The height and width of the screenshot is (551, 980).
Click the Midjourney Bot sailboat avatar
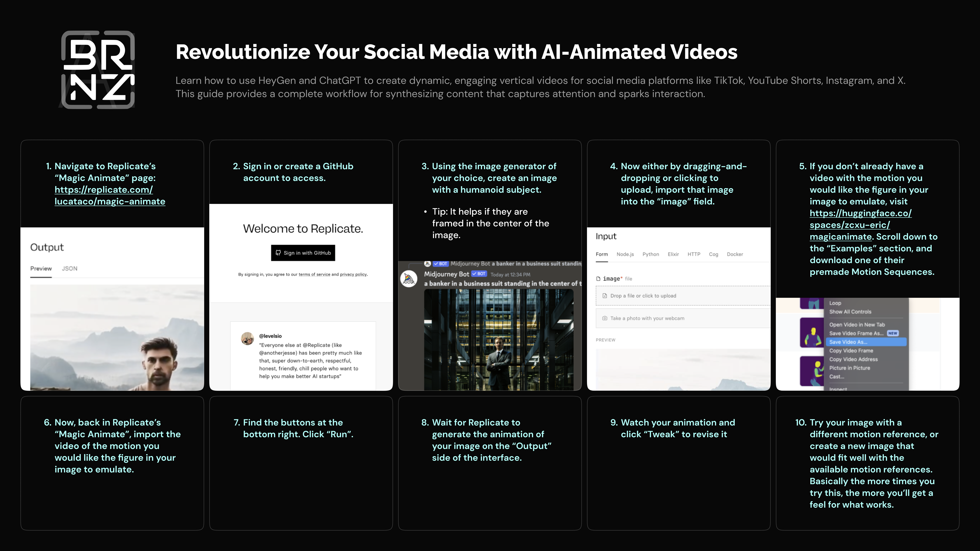[x=409, y=279]
